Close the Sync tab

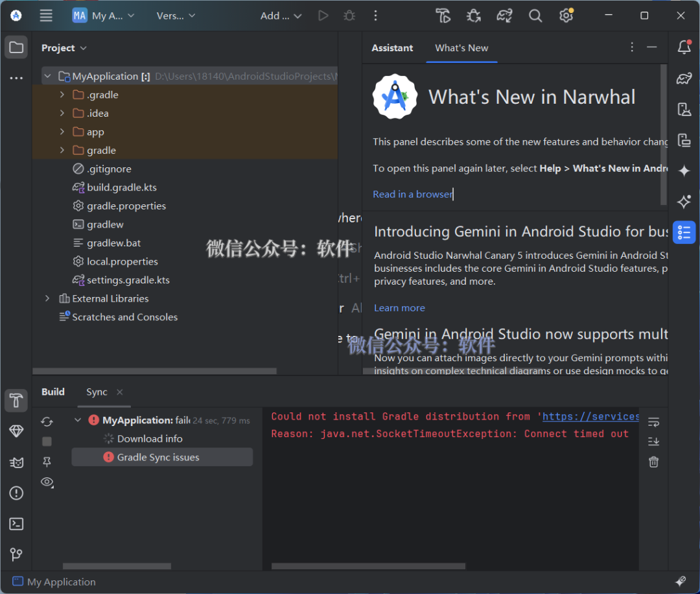pyautogui.click(x=120, y=392)
